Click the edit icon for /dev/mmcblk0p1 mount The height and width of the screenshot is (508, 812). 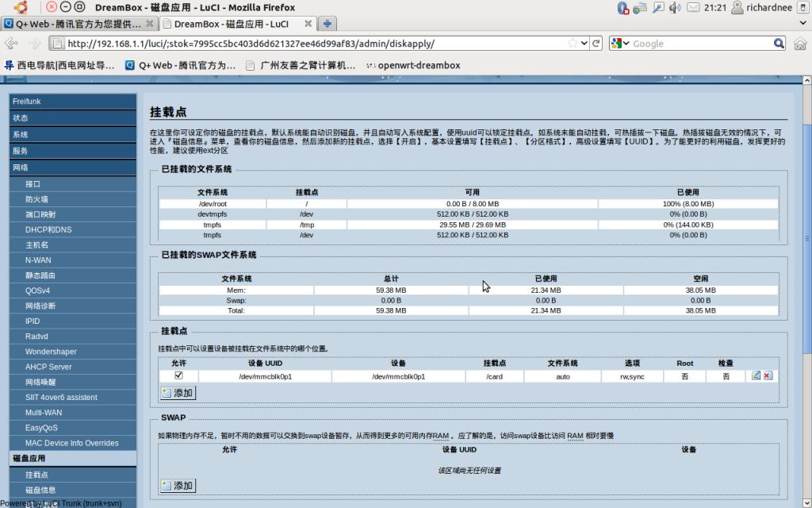click(756, 375)
